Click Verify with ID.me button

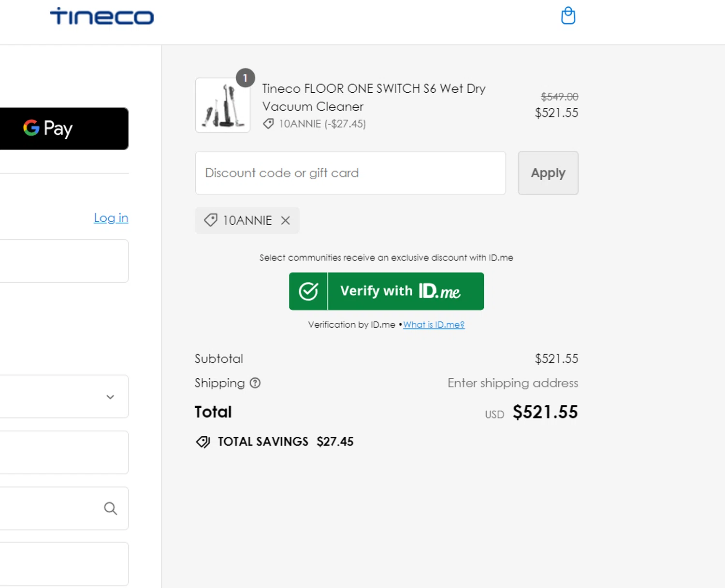386,291
